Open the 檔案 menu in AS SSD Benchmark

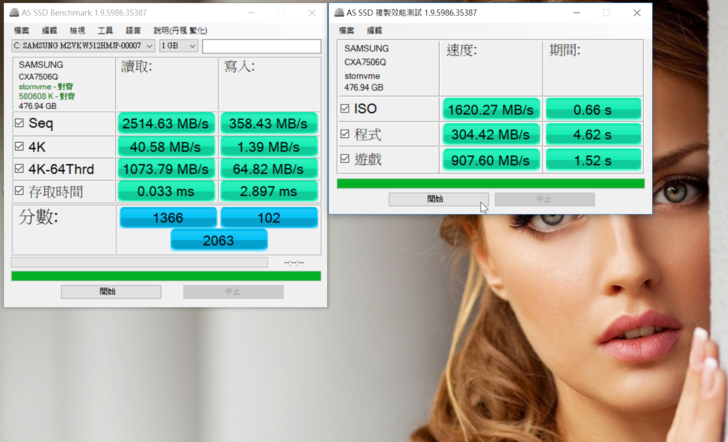pos(21,31)
